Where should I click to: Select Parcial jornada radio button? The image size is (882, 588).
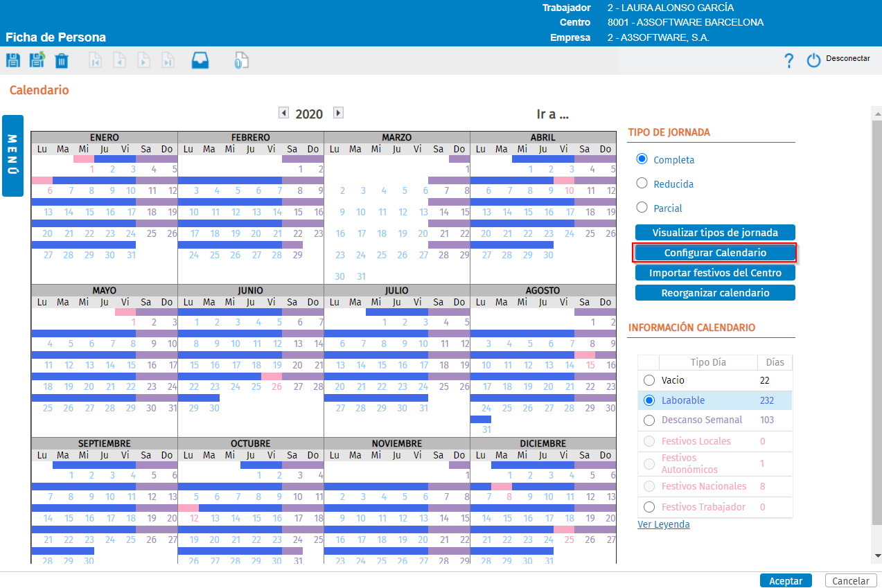tap(642, 207)
